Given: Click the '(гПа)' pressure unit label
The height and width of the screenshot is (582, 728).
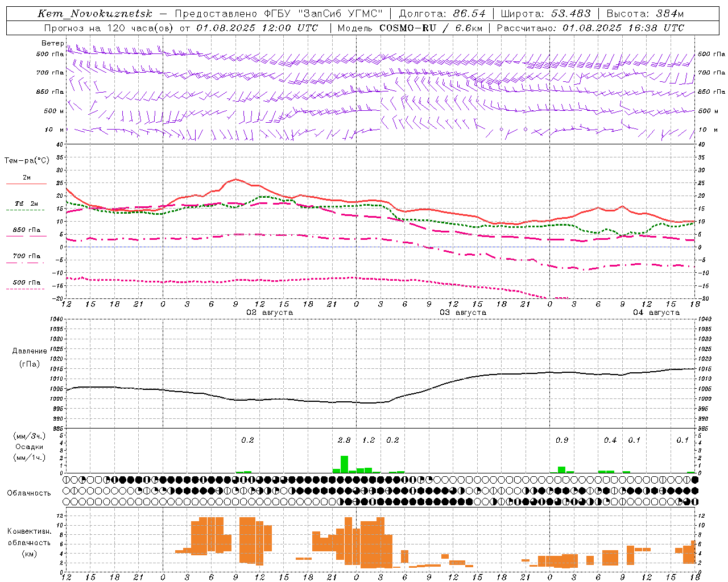Looking at the screenshot, I should click(29, 364).
